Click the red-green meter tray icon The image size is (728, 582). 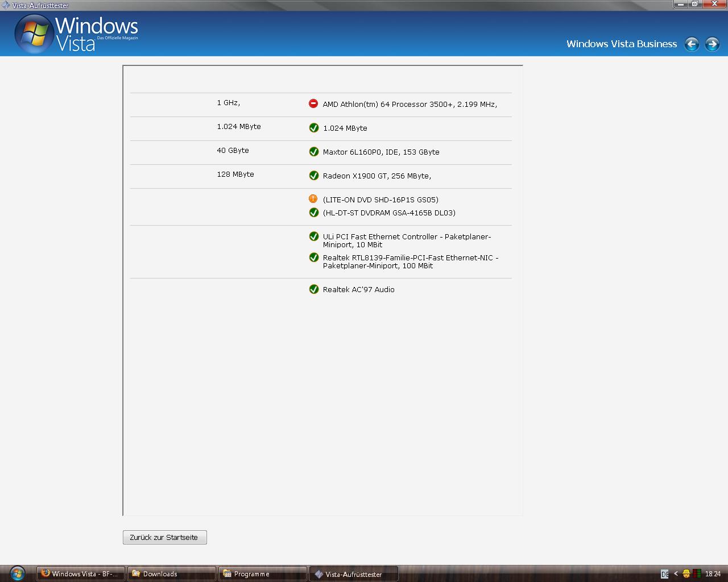click(697, 573)
